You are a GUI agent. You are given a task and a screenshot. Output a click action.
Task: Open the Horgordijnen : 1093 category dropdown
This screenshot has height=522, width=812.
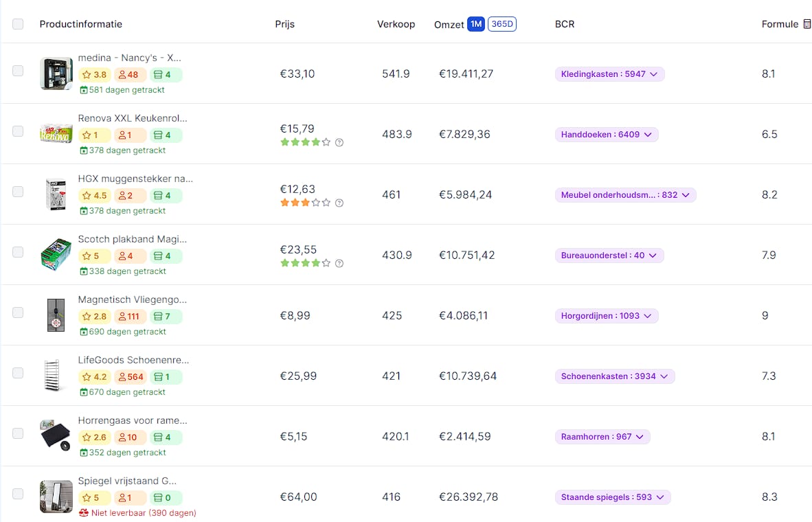[x=607, y=316]
